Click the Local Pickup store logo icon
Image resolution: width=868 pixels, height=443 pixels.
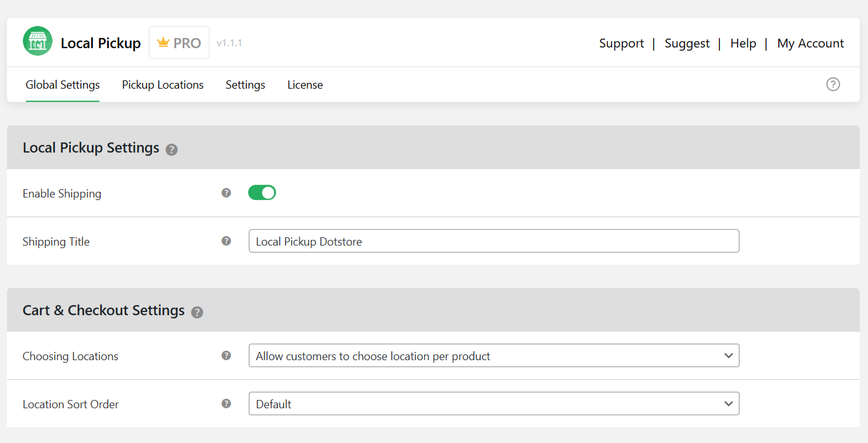pos(37,41)
